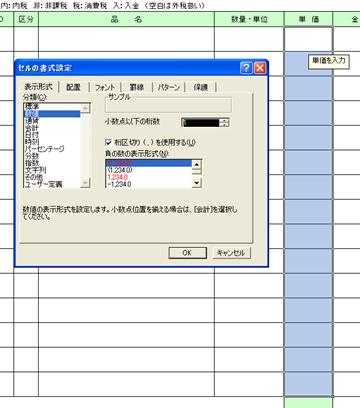Select 分数 in the category list
This screenshot has width=360, height=408.
tap(52, 156)
